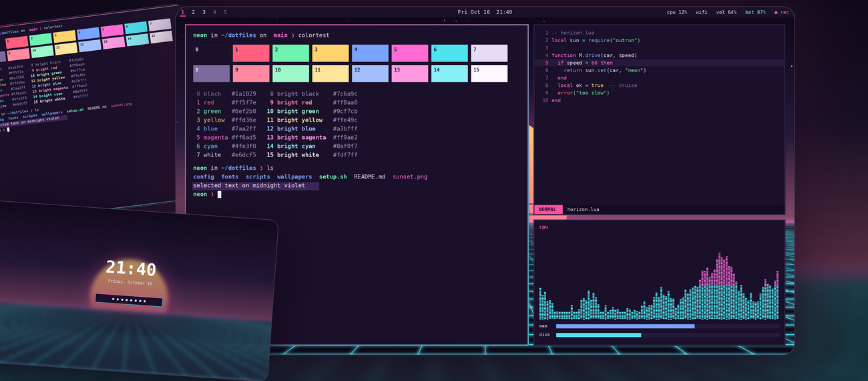
Task: Switch to workspace 1 in top bar
Action: click(x=183, y=12)
